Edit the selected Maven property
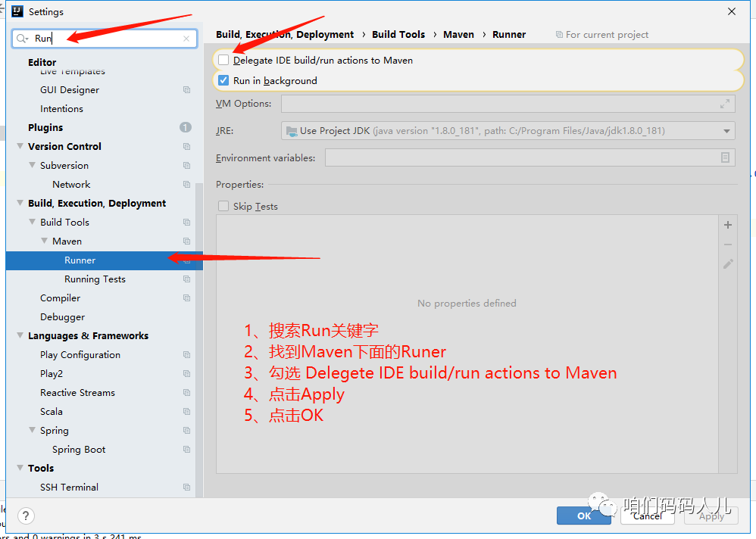Viewport: 756px width, 539px height. pos(727,264)
